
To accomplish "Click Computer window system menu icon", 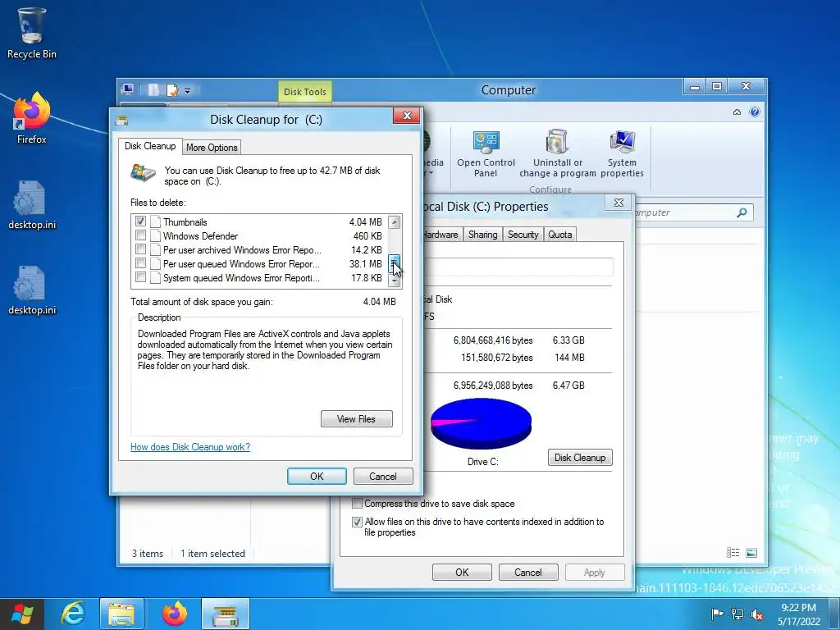I will pyautogui.click(x=128, y=89).
